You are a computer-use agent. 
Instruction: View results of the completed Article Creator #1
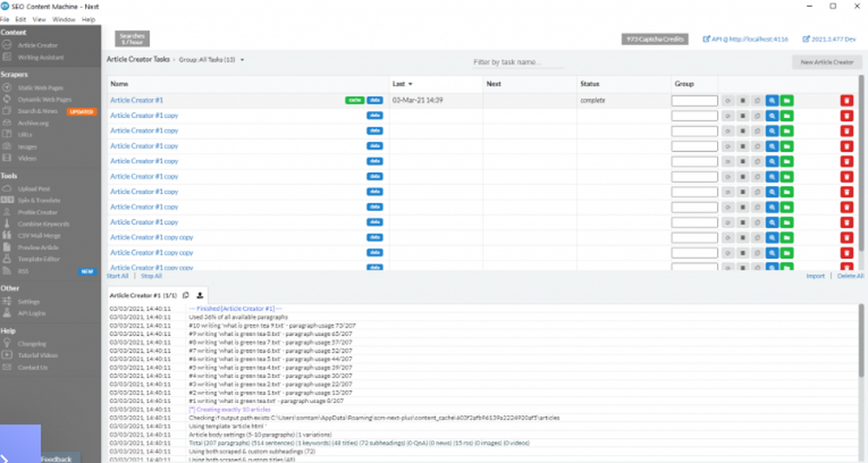coord(773,101)
